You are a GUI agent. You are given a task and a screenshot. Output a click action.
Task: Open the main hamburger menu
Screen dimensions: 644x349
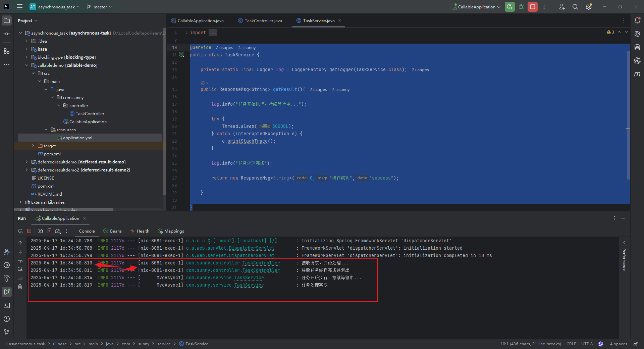20,7
